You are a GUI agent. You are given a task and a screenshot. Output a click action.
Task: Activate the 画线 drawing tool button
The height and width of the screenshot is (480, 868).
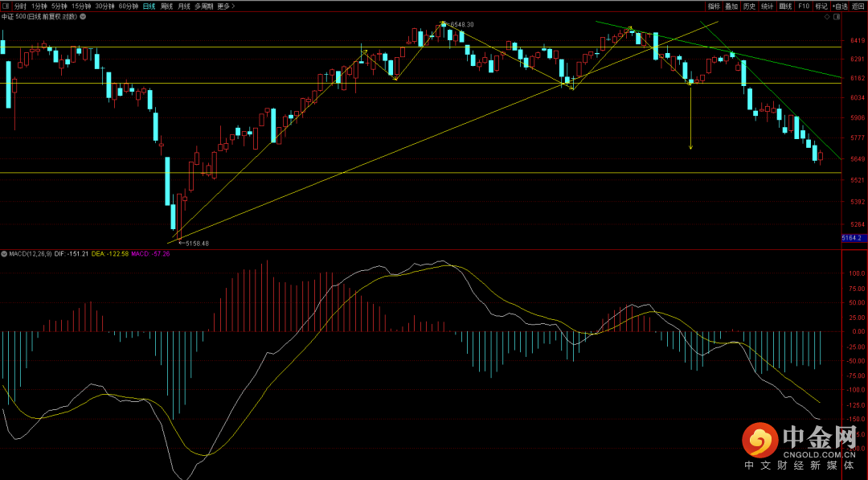(x=785, y=6)
